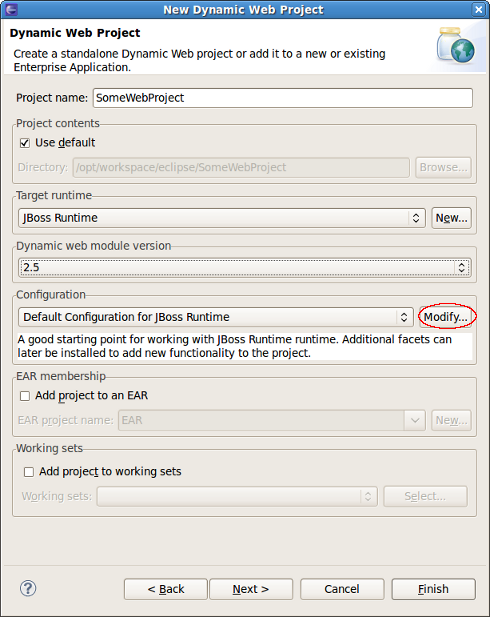The width and height of the screenshot is (490, 617).
Task: Click the Browse... directory button
Action: pos(443,168)
